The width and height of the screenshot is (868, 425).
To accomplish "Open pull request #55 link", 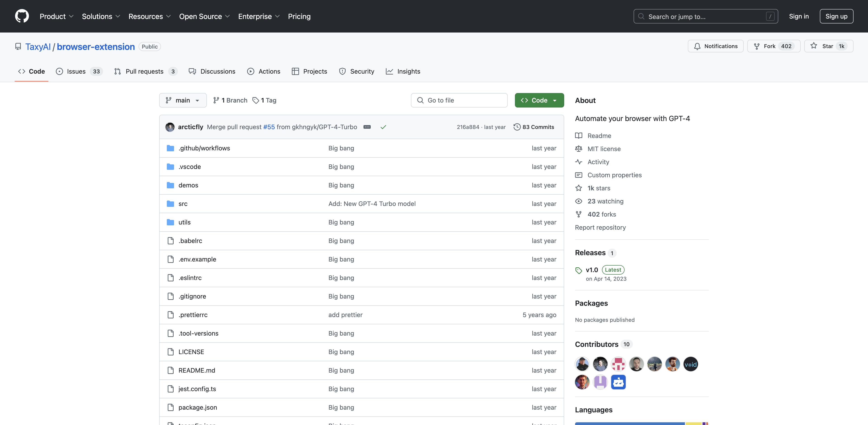I will point(269,127).
